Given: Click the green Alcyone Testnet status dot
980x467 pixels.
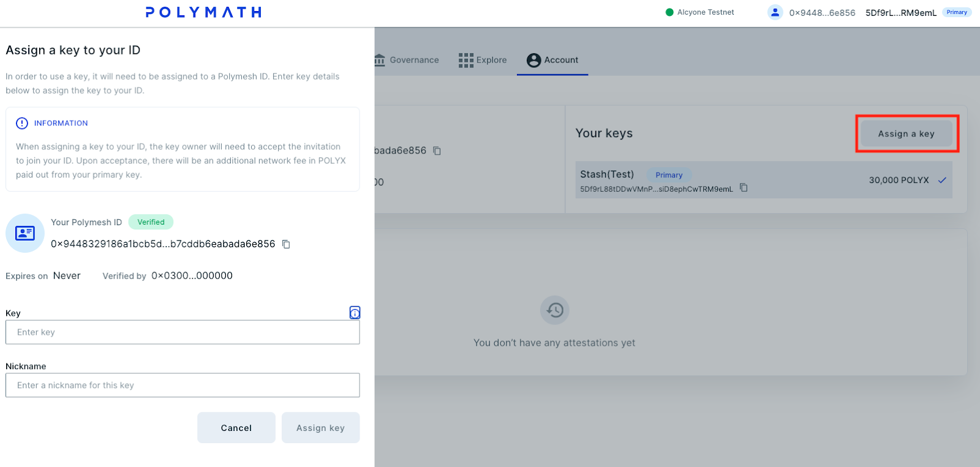Looking at the screenshot, I should coord(669,12).
